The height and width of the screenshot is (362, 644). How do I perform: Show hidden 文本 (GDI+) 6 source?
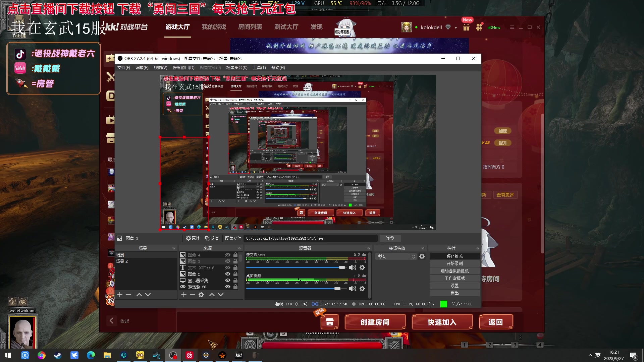click(x=228, y=268)
